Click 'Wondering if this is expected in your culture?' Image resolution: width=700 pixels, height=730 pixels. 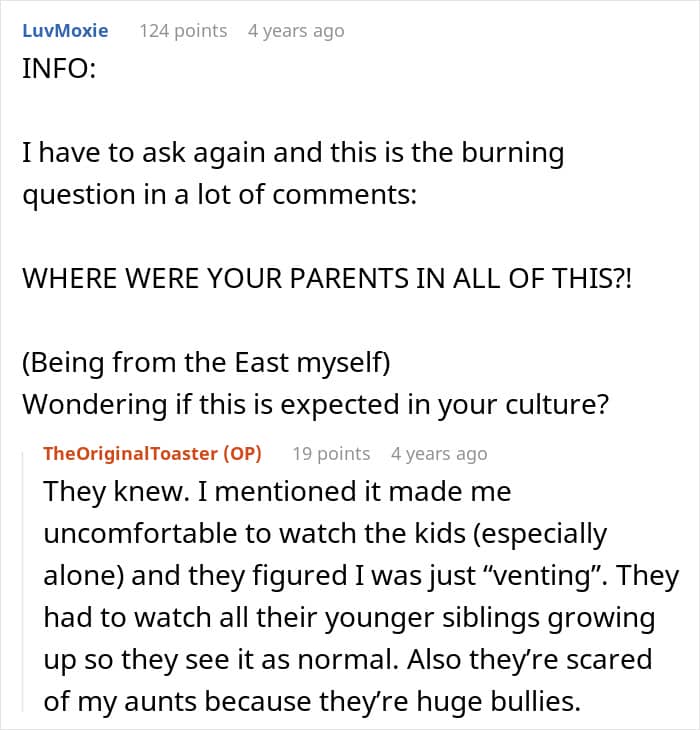[316, 405]
